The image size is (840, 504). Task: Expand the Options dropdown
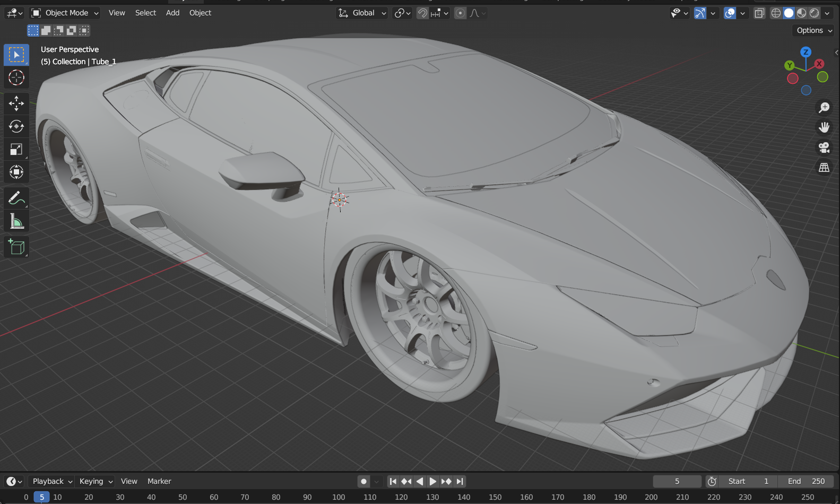[815, 30]
